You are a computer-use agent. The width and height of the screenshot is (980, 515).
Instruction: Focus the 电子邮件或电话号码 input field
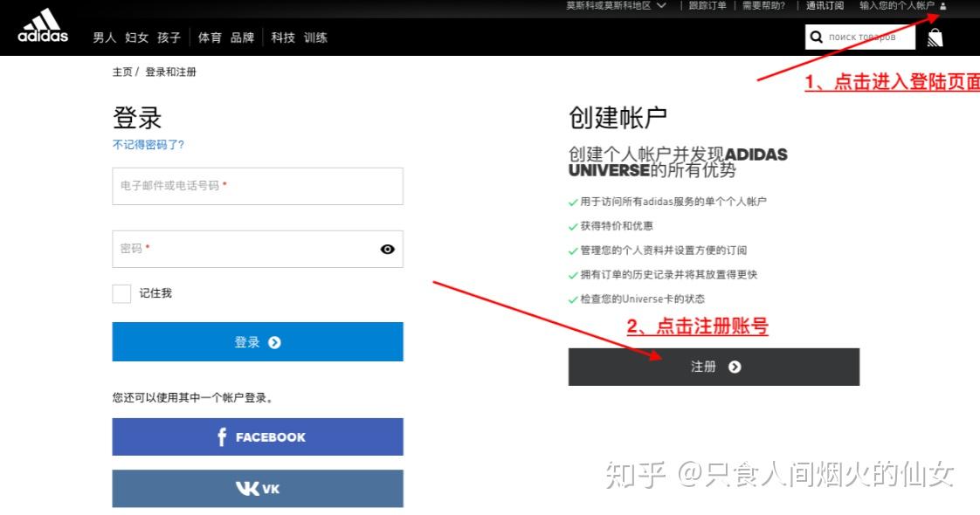pos(258,186)
